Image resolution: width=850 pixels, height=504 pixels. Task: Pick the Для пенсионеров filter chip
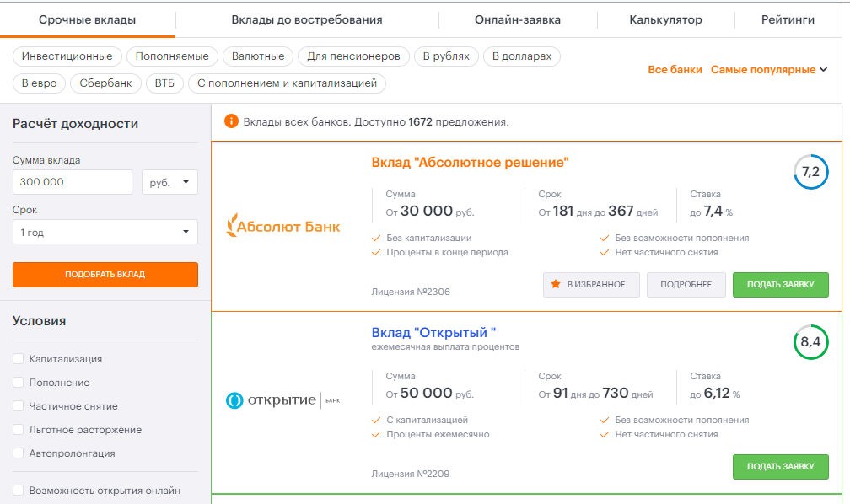point(353,56)
